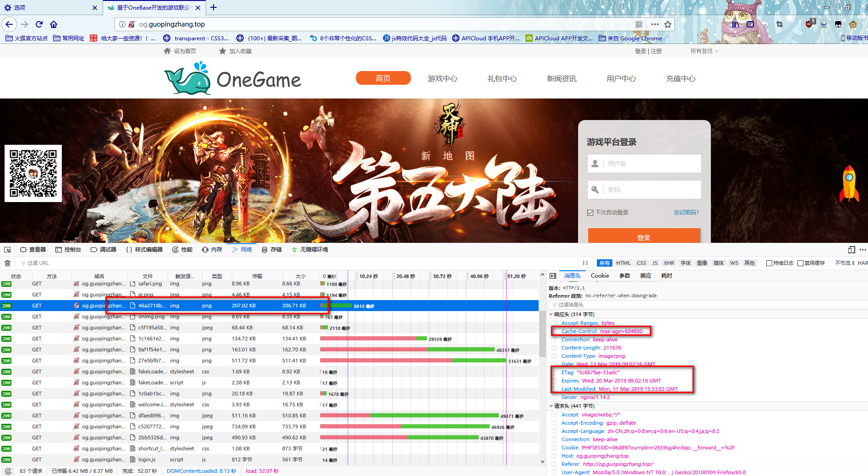Image resolution: width=868 pixels, height=476 pixels.
Task: Clear the network request list
Action: click(7, 263)
